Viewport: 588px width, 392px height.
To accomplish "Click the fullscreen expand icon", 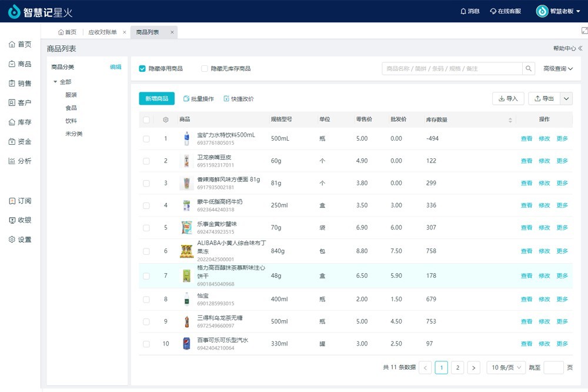I will coord(584,31).
